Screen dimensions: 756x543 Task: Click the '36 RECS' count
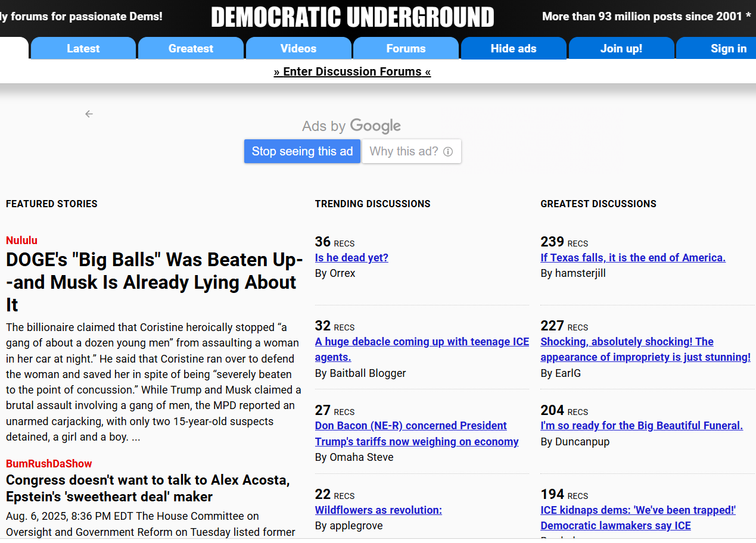coord(335,242)
